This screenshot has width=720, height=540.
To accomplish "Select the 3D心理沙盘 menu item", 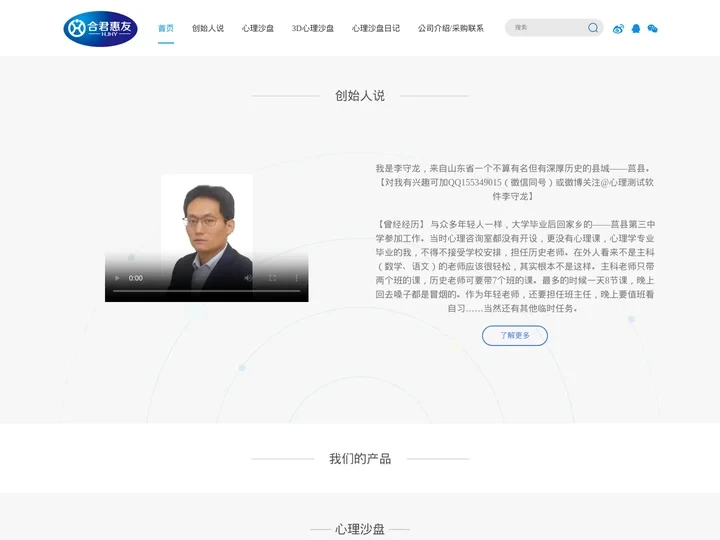I will tap(313, 28).
